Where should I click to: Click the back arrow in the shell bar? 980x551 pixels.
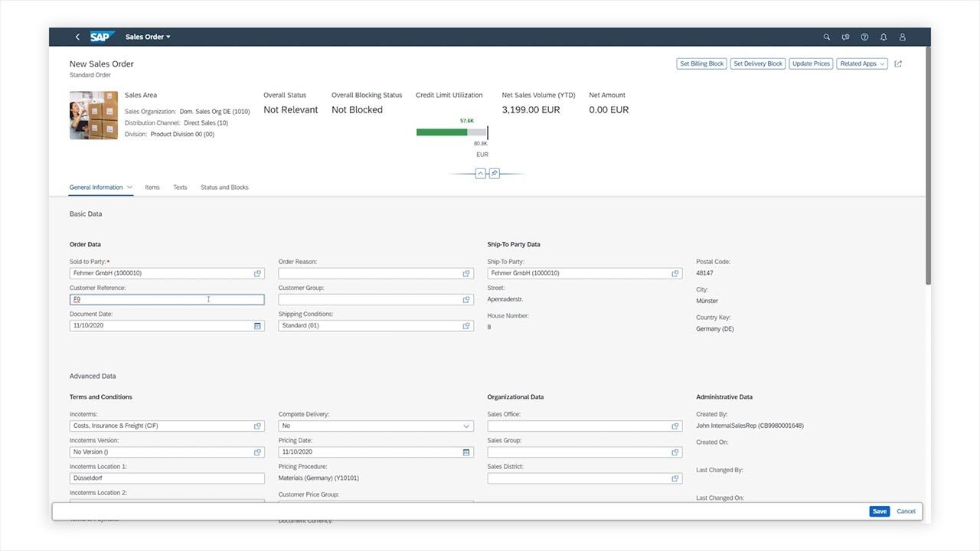77,36
